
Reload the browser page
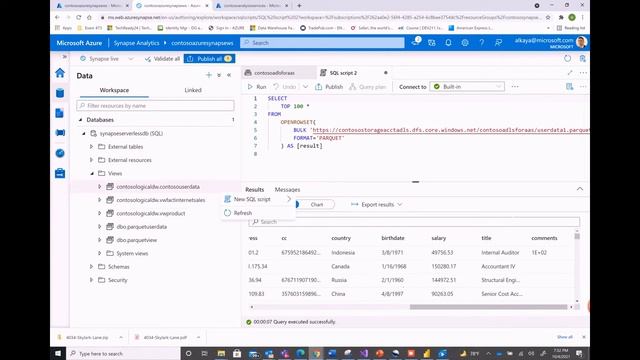point(78,18)
